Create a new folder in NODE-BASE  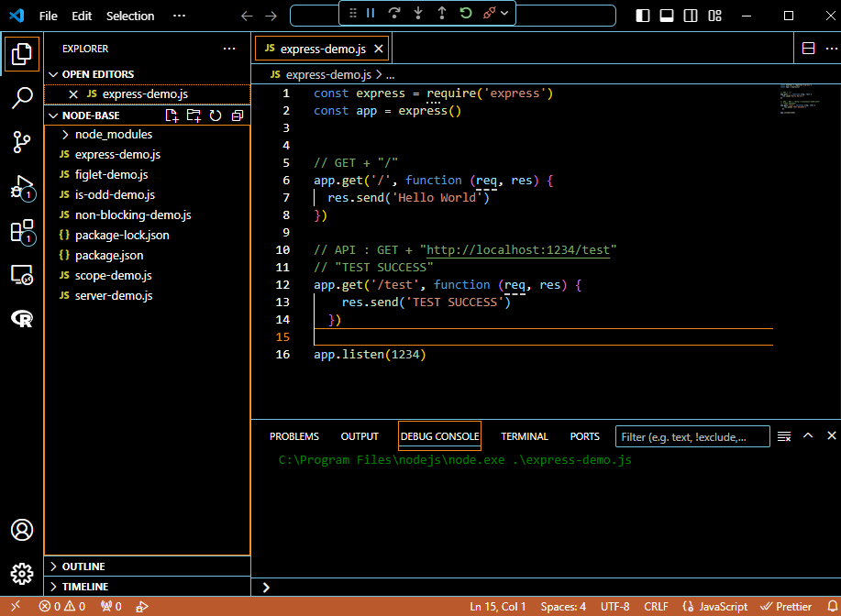point(194,115)
